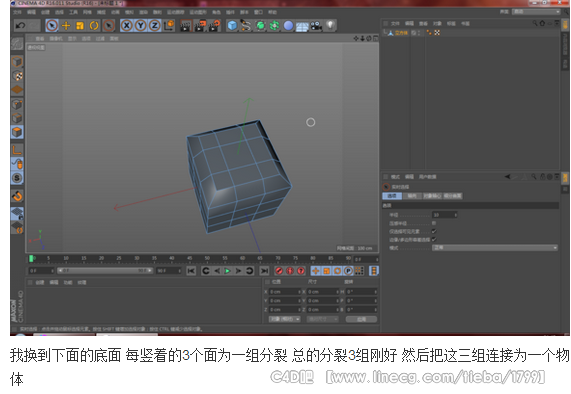
Task: Go to start of timeline
Action: [191, 271]
